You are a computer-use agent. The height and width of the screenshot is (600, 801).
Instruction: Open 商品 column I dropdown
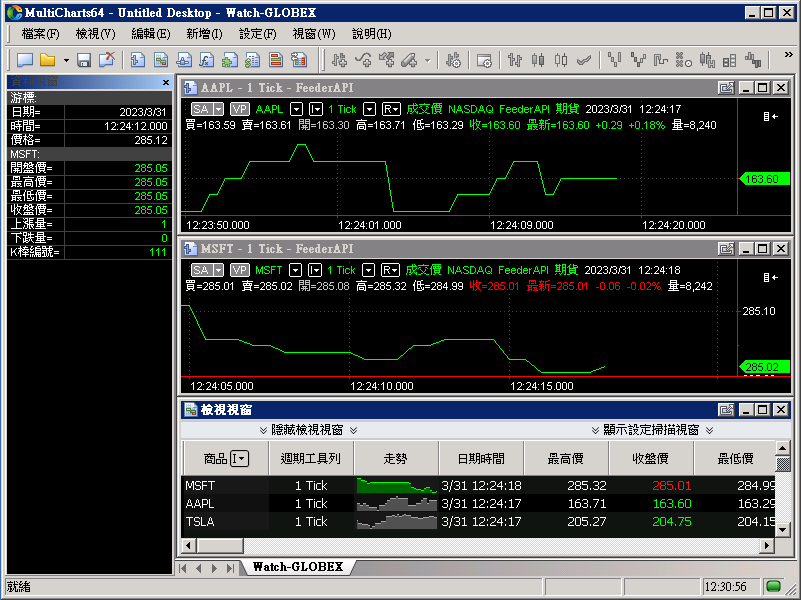pyautogui.click(x=239, y=459)
